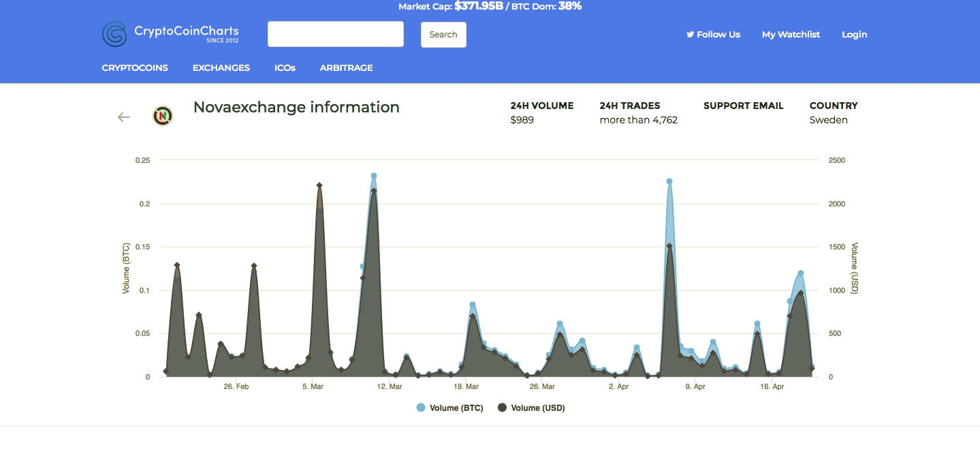Click the 19. Mar axis label
Image resolution: width=980 pixels, height=449 pixels.
click(x=466, y=386)
